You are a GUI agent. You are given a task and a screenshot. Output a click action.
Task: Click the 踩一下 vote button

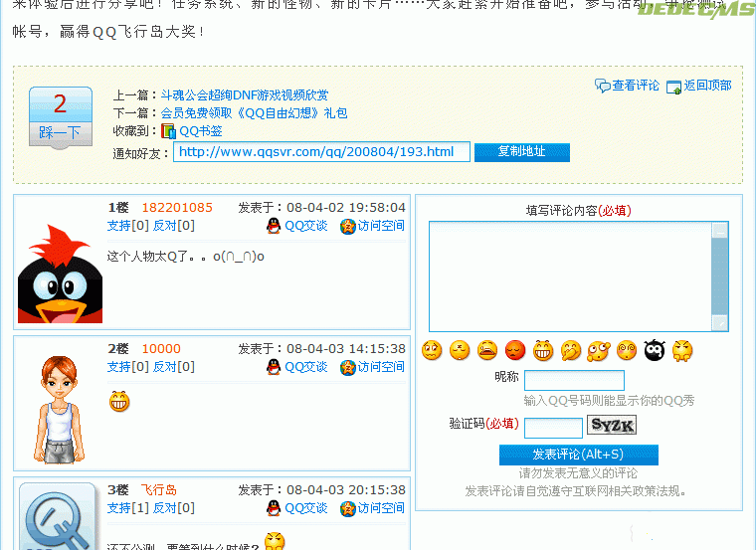[61, 133]
